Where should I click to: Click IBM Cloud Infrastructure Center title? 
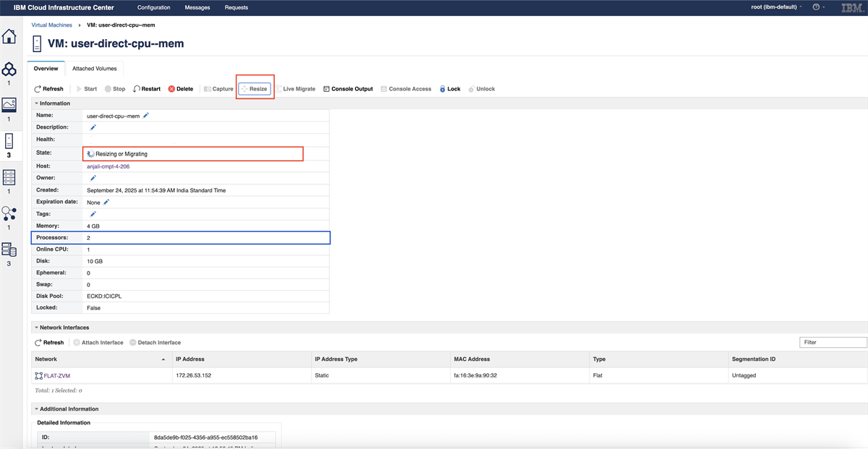[x=65, y=7]
